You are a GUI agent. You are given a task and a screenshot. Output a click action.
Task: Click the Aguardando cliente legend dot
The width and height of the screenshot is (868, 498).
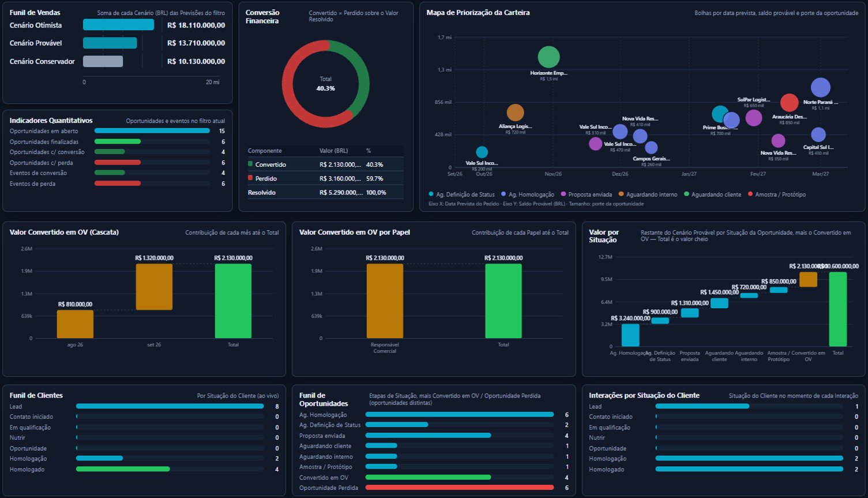click(x=687, y=194)
